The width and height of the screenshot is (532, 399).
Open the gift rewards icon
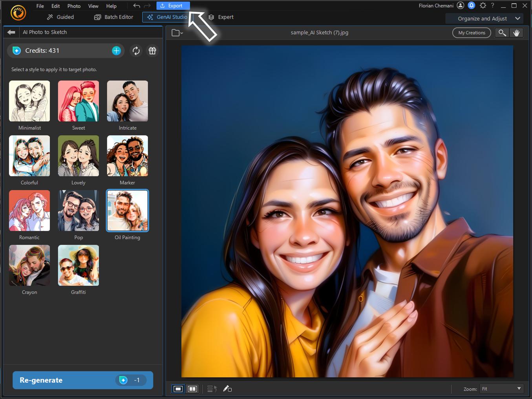(152, 51)
